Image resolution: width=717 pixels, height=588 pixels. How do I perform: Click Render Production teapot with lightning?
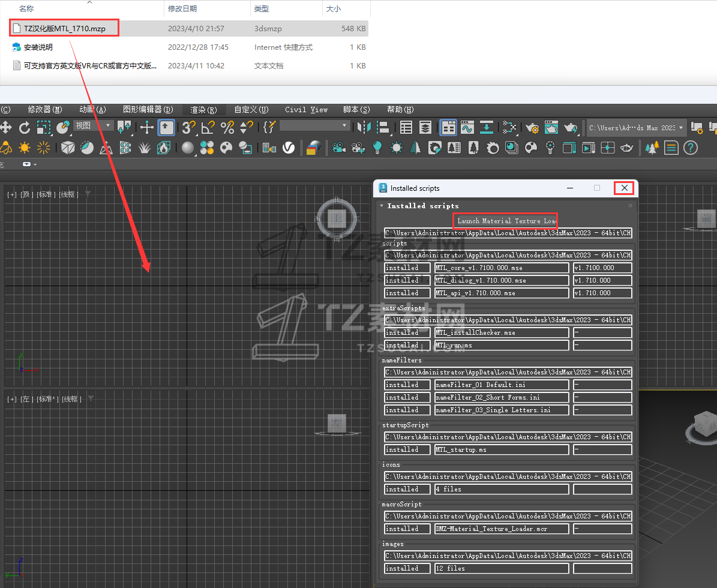pyautogui.click(x=571, y=127)
